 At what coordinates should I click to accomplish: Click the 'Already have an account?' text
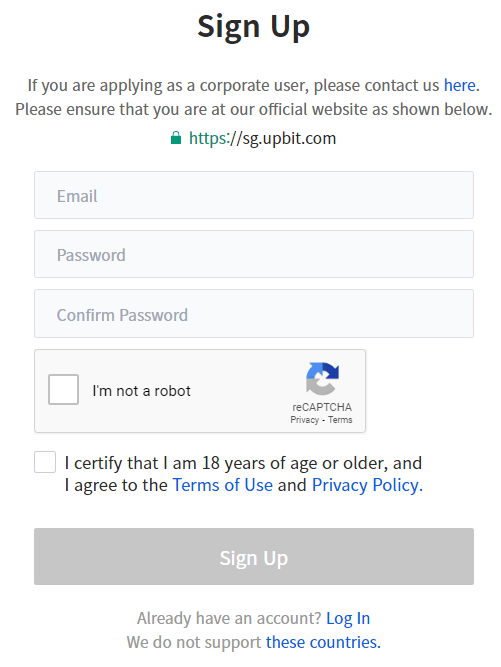pos(229,619)
